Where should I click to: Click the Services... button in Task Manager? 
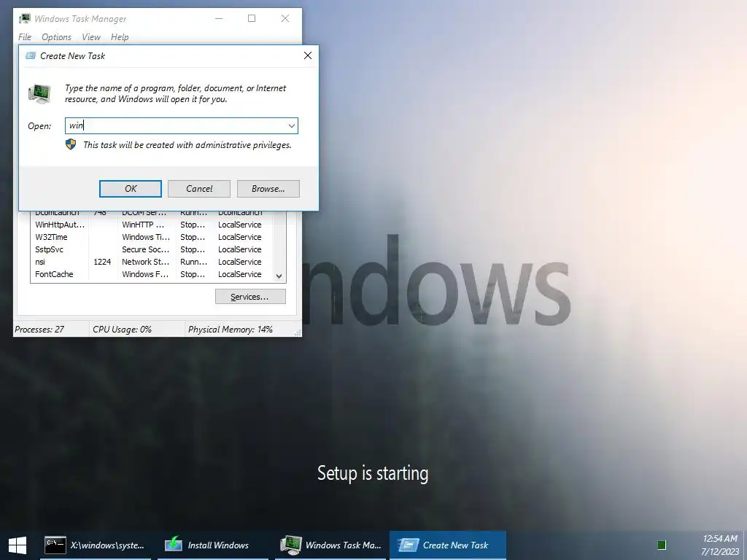[250, 297]
